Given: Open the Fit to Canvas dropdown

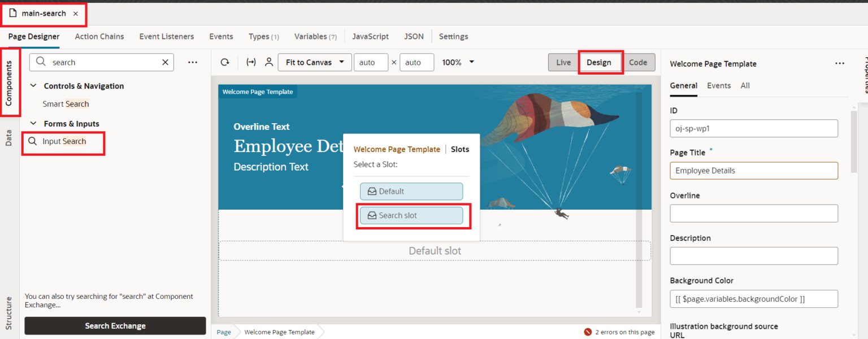Looking at the screenshot, I should [315, 62].
